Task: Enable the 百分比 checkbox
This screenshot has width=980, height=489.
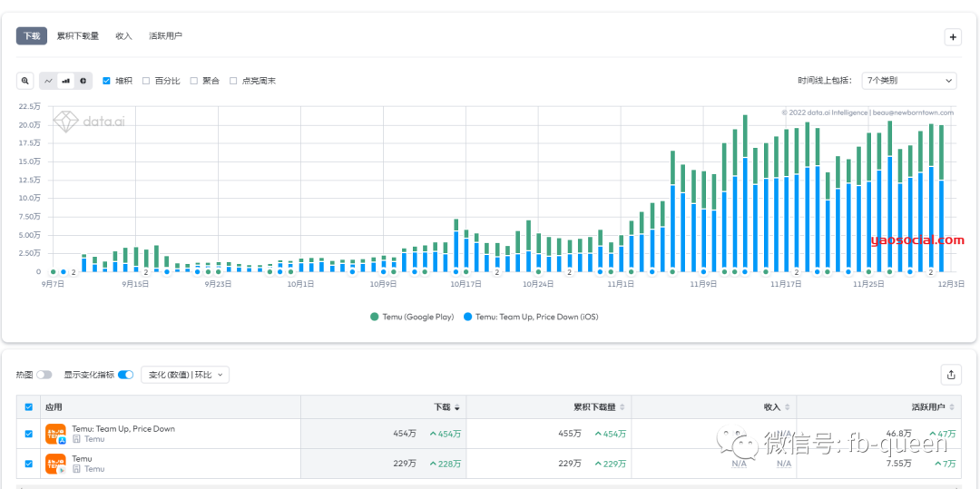Action: (x=146, y=81)
